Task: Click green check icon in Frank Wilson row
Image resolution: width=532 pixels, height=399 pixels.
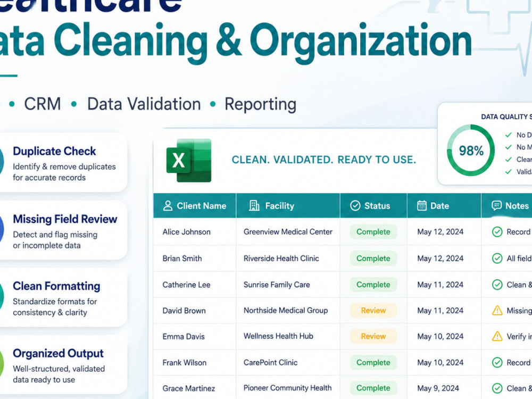Action: coord(497,362)
